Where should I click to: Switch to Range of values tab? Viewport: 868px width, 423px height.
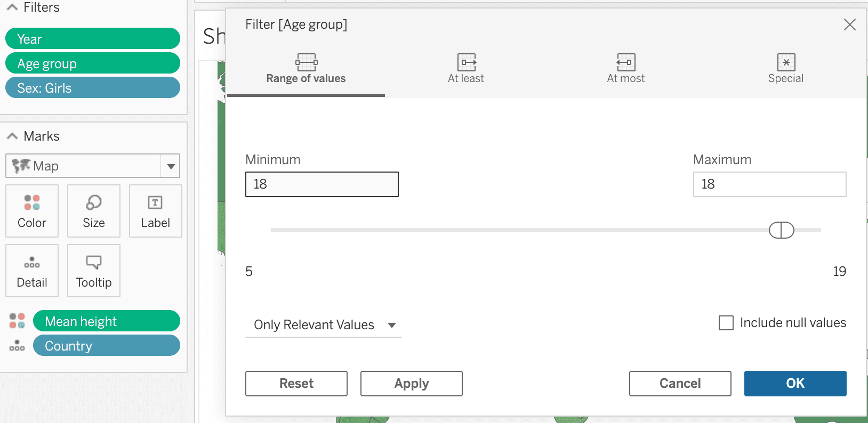306,69
